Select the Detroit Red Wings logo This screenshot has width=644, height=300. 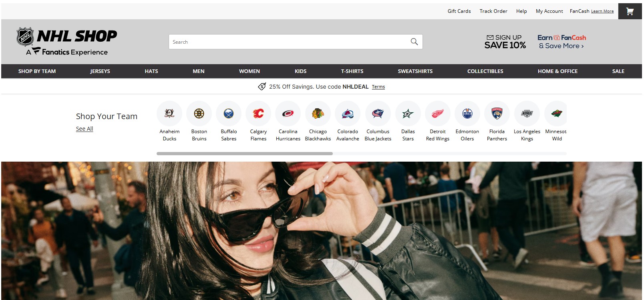tap(438, 114)
